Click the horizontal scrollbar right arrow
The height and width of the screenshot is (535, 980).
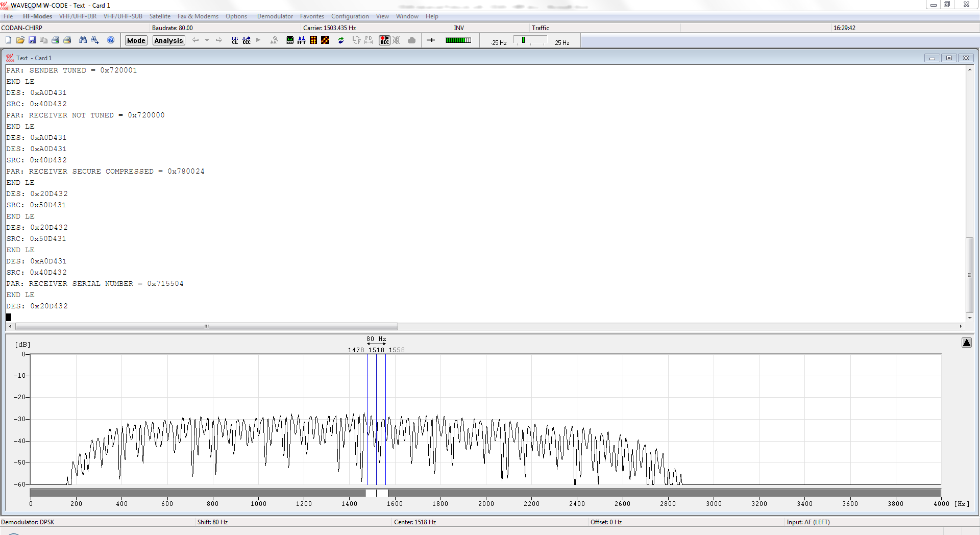coord(961,326)
